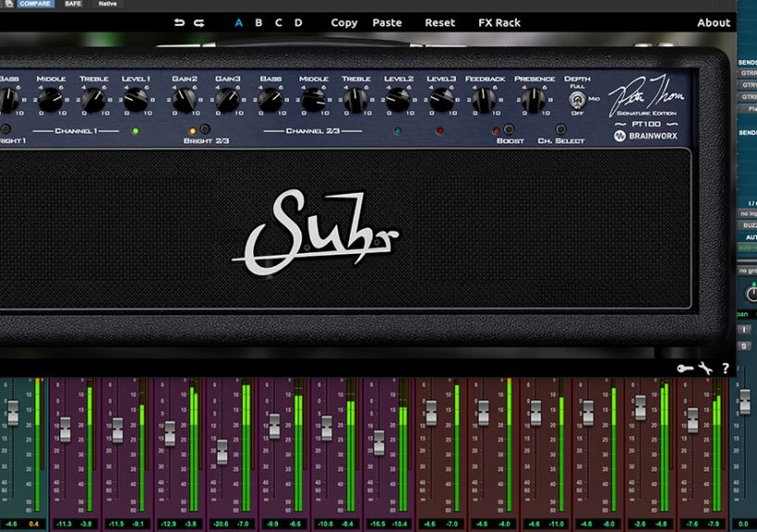Click the -11.3 volume value
757x532 pixels.
point(63,524)
